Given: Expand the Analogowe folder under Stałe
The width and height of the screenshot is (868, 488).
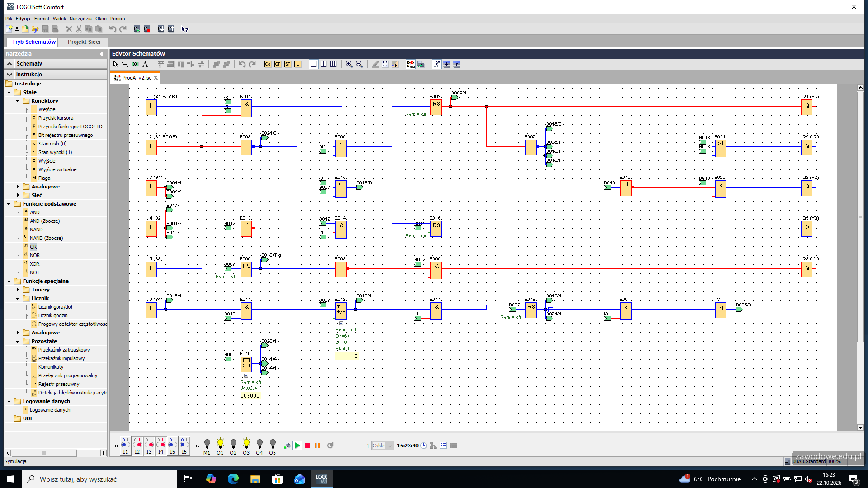Looking at the screenshot, I should 18,187.
